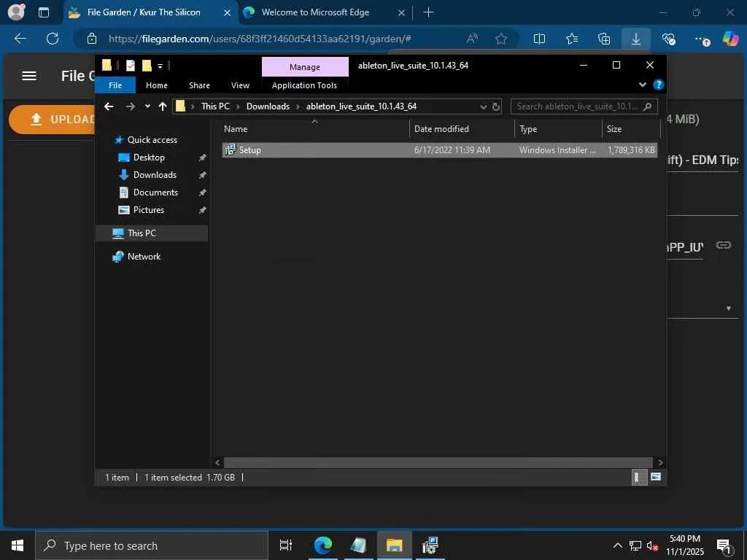Screen dimensions: 747x560
Task: Open the Home ribbon tab
Action: [x=157, y=85]
